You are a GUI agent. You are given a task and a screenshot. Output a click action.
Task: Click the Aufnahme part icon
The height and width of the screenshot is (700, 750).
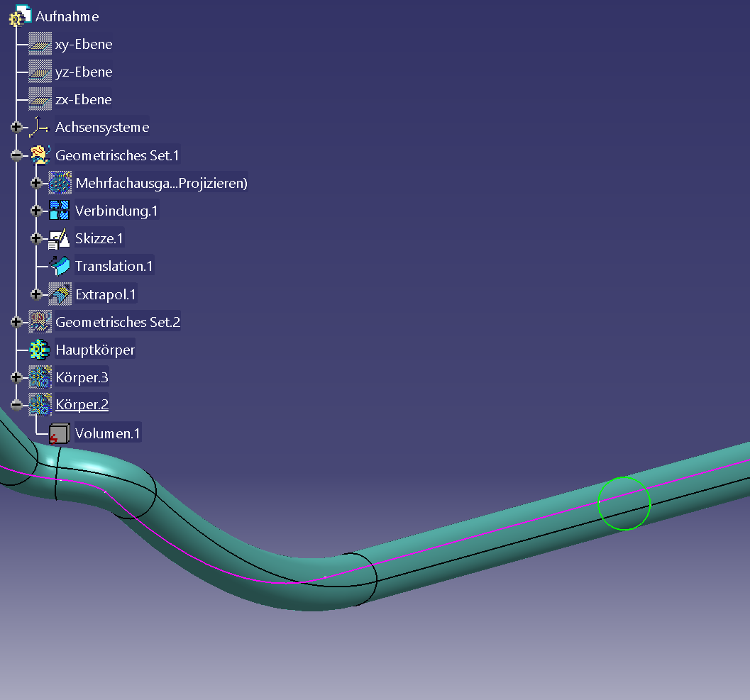(x=20, y=16)
